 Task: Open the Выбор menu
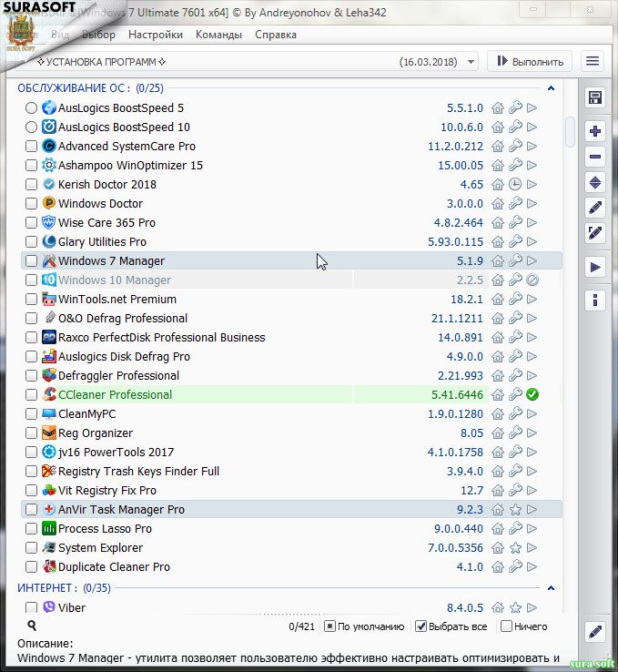tap(99, 35)
